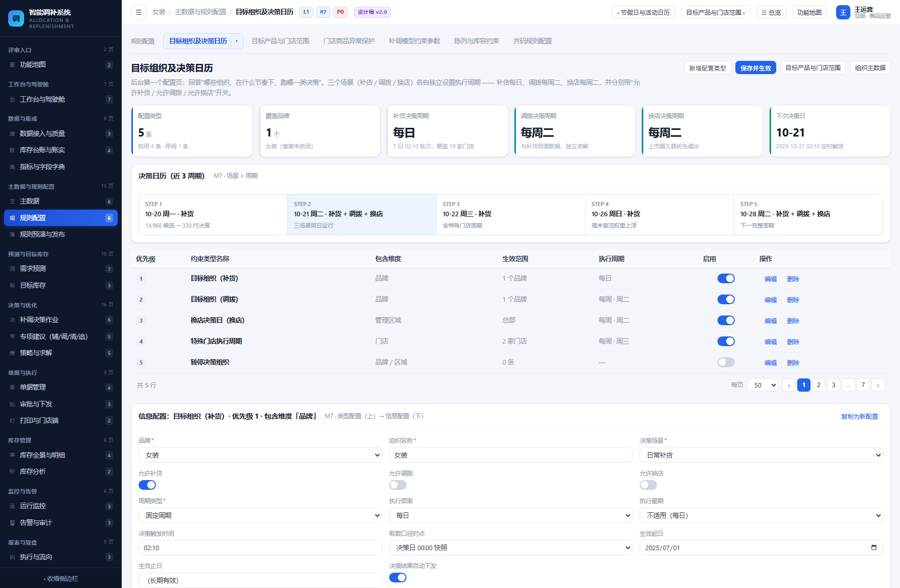Click the 复制为新配置 link
This screenshot has width=900, height=588.
tap(860, 417)
